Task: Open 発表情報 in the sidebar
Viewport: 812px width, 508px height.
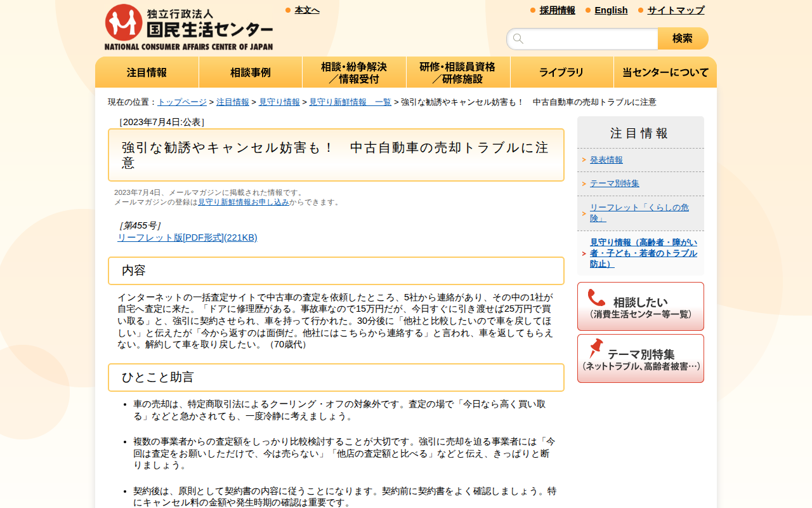Action: click(606, 160)
